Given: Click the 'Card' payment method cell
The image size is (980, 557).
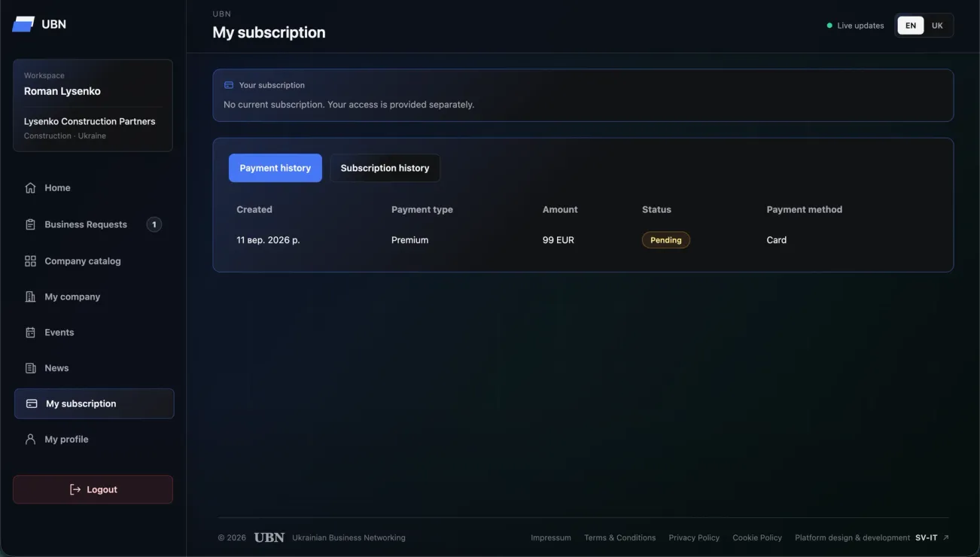Looking at the screenshot, I should tap(777, 240).
